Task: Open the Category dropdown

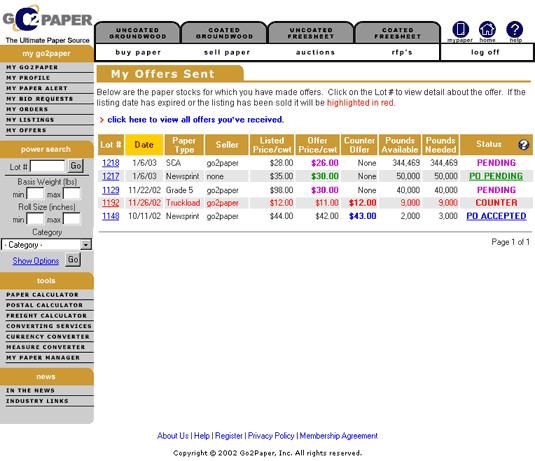Action: pos(47,245)
